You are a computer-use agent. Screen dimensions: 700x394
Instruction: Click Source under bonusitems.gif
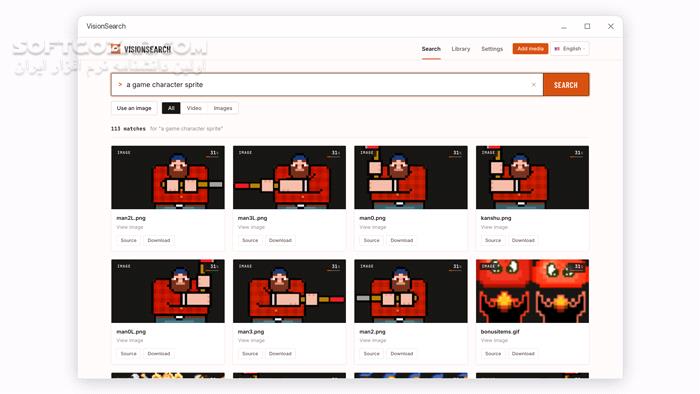point(493,353)
